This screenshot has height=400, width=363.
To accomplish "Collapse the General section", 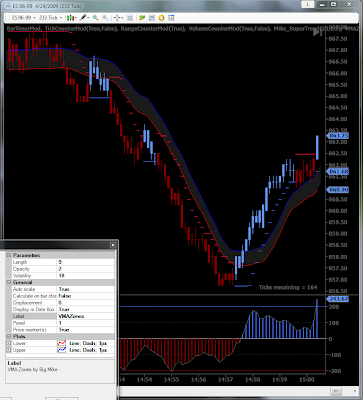I will [9, 282].
